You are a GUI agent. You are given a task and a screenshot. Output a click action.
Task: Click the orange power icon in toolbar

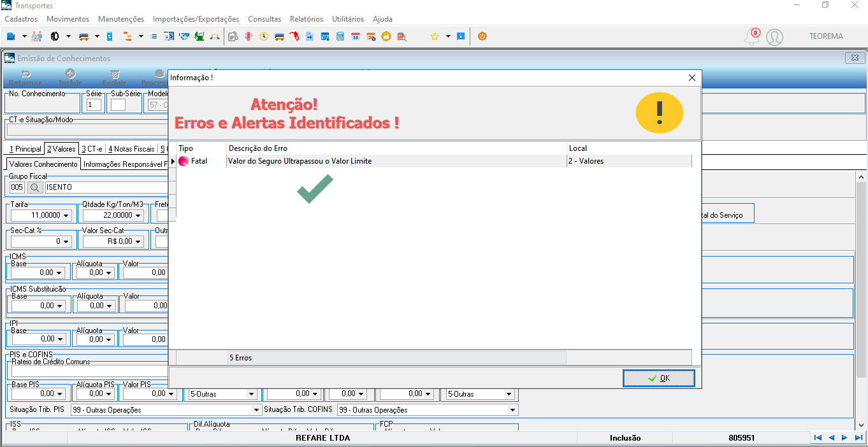[482, 36]
